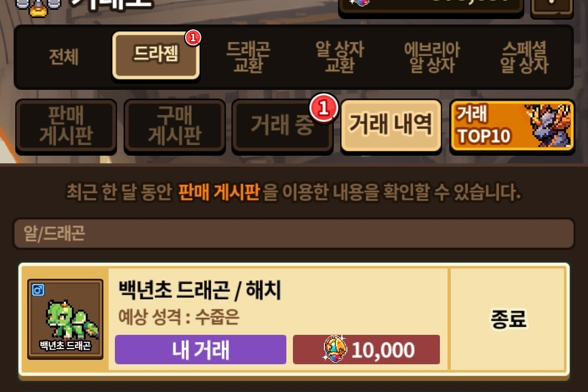
Task: Click the dragon icon on 거래 TOP10
Action: click(x=549, y=125)
